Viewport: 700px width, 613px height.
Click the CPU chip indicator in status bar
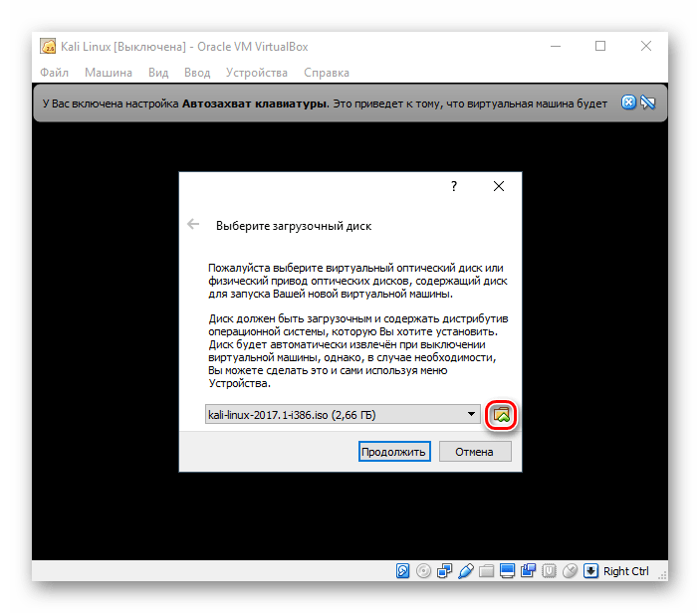(x=549, y=571)
